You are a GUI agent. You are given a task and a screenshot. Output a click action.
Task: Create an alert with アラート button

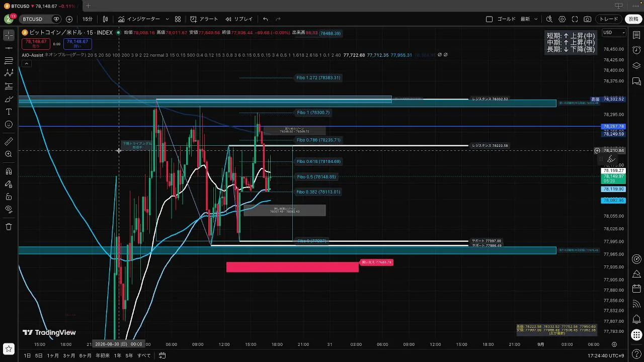pyautogui.click(x=204, y=19)
